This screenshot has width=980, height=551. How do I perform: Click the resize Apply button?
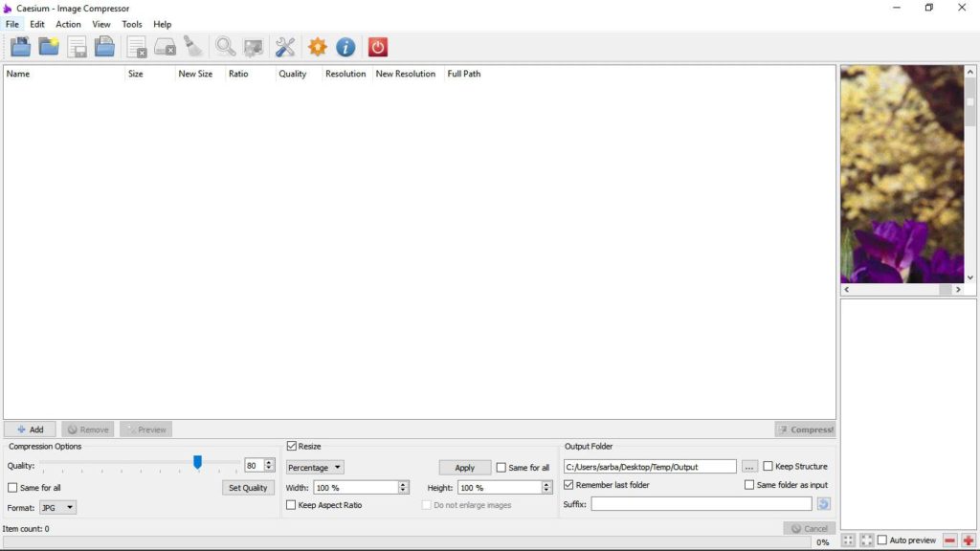(x=464, y=467)
